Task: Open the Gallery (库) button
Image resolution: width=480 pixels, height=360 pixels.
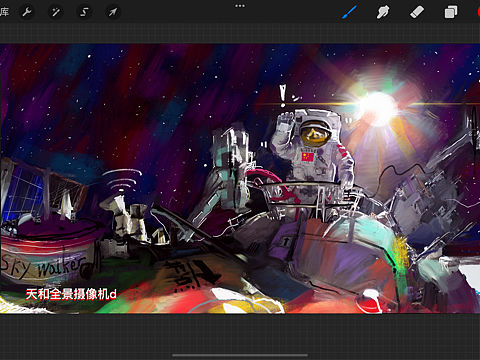Action: (x=4, y=12)
